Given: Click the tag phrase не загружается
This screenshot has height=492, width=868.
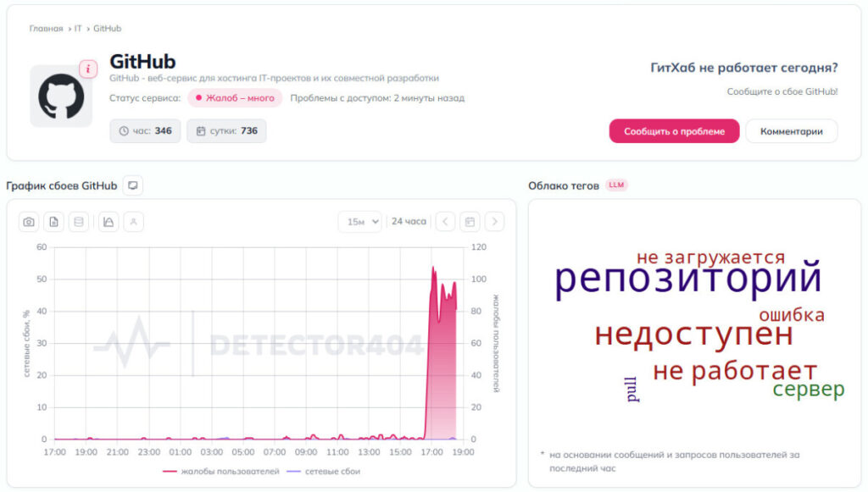Looking at the screenshot, I should (x=711, y=257).
